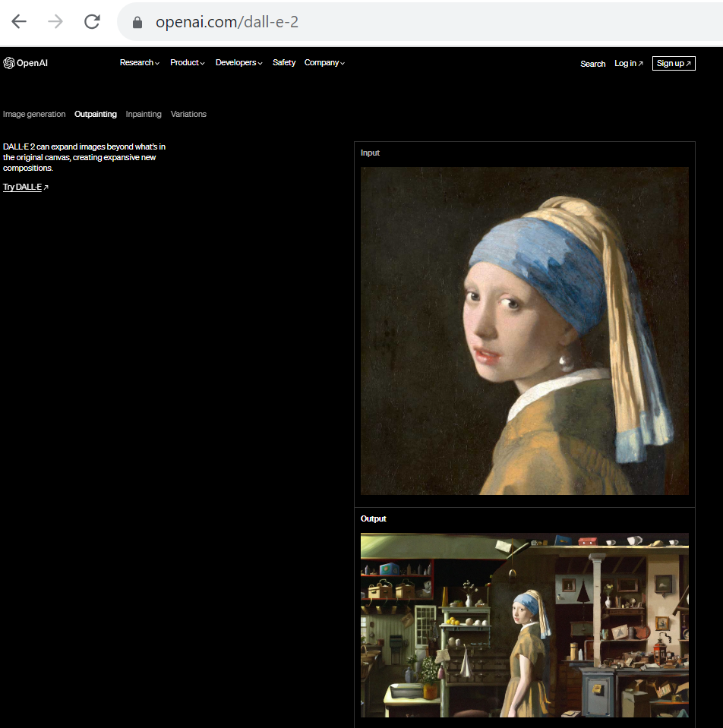Click the Input painting image
723x728 pixels.
pyautogui.click(x=524, y=331)
